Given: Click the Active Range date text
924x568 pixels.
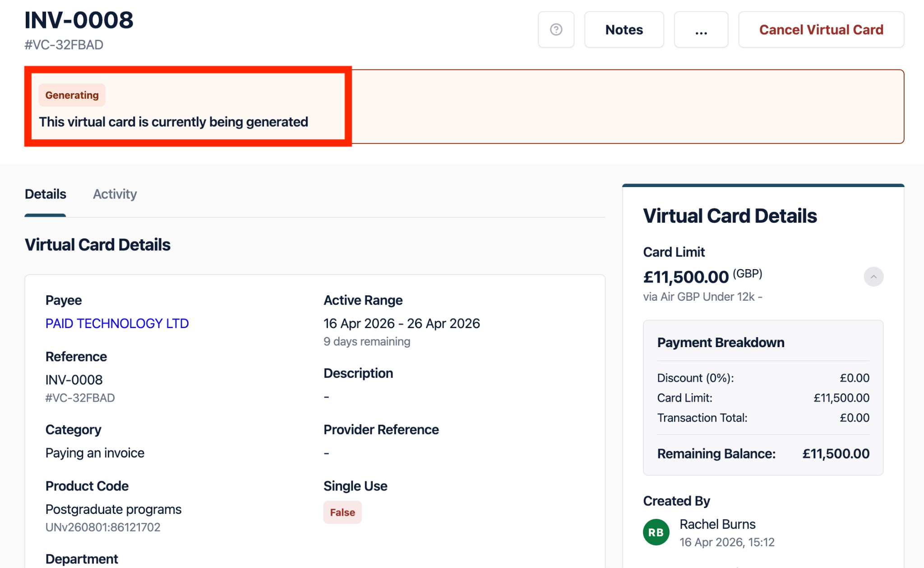Looking at the screenshot, I should pyautogui.click(x=402, y=323).
